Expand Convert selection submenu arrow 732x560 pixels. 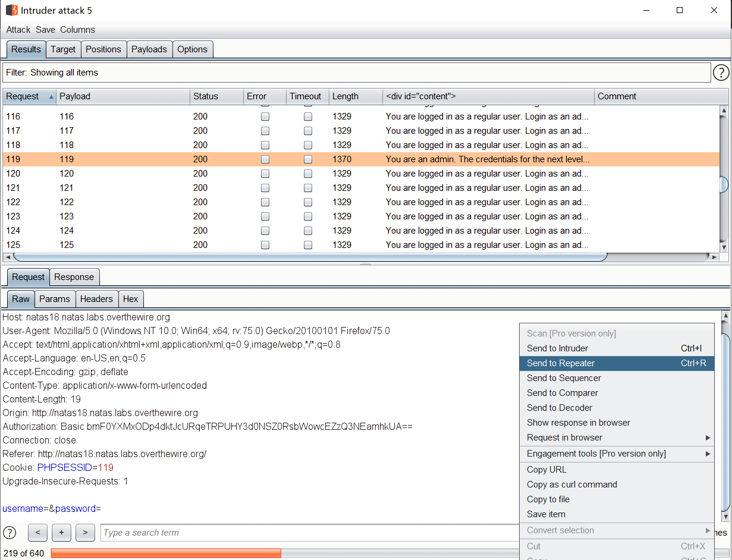click(708, 530)
